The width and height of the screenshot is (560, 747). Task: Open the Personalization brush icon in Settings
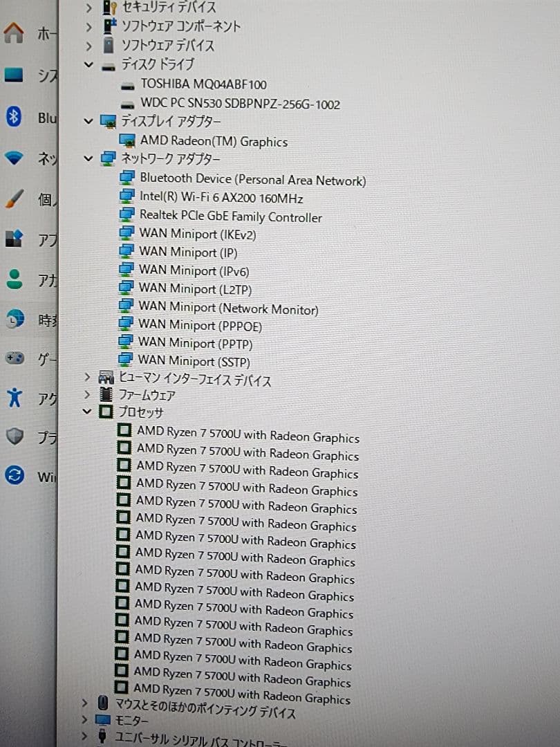click(x=14, y=199)
